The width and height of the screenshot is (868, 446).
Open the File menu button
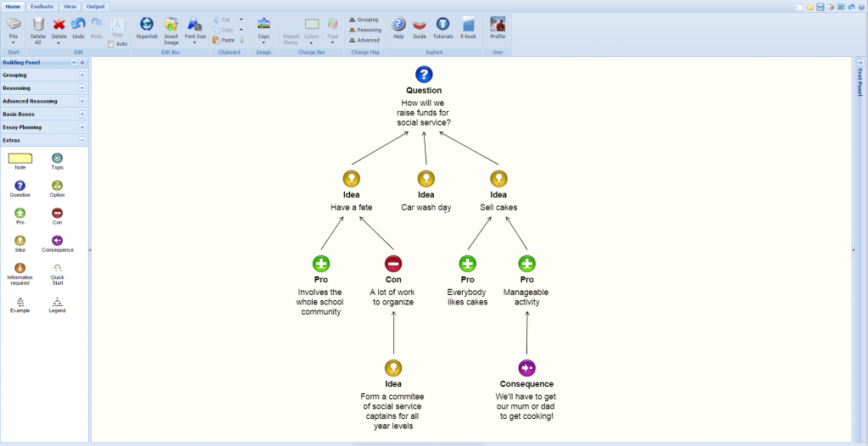(x=14, y=30)
